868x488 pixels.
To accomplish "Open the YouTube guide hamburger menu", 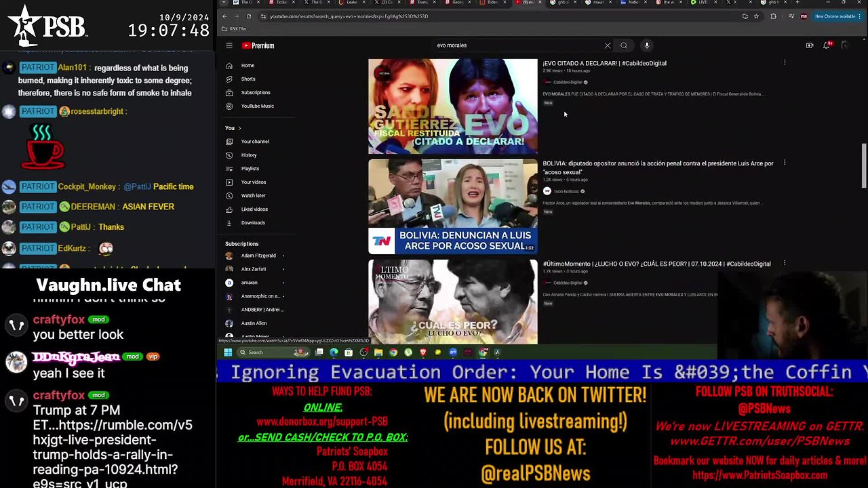I will click(229, 45).
